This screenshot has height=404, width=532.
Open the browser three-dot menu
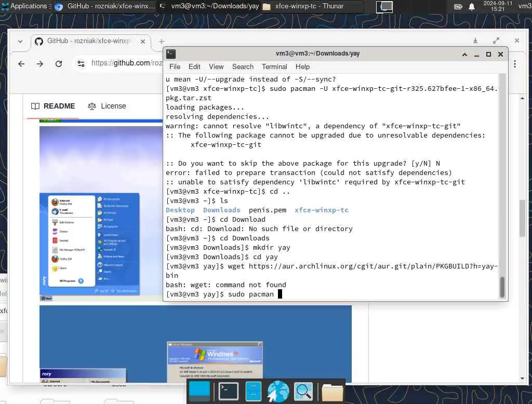pyautogui.click(x=515, y=64)
